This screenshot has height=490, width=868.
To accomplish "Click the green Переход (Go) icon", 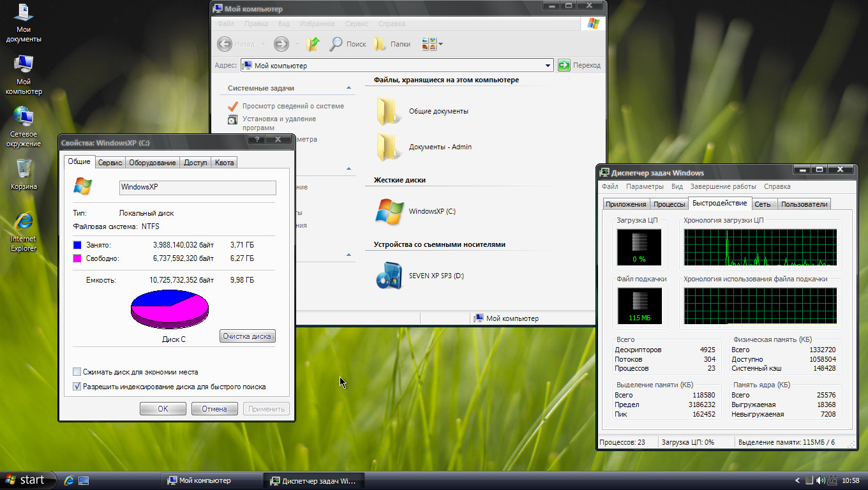I will [x=564, y=65].
